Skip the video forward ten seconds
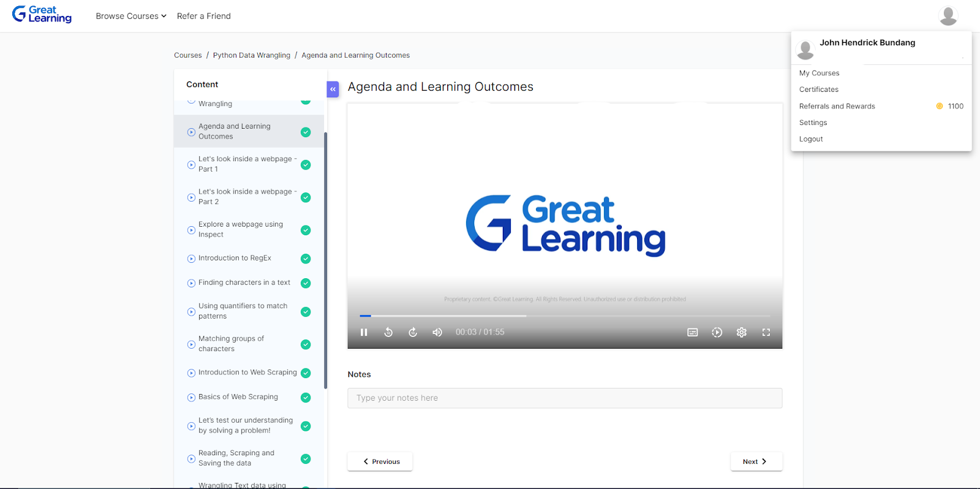 [413, 332]
